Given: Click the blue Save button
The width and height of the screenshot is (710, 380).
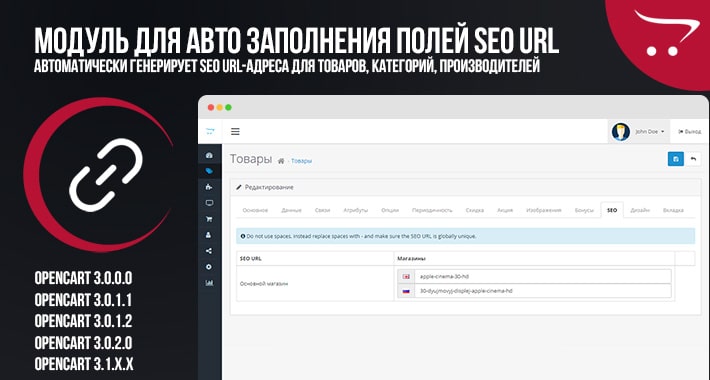Looking at the screenshot, I should point(676,159).
